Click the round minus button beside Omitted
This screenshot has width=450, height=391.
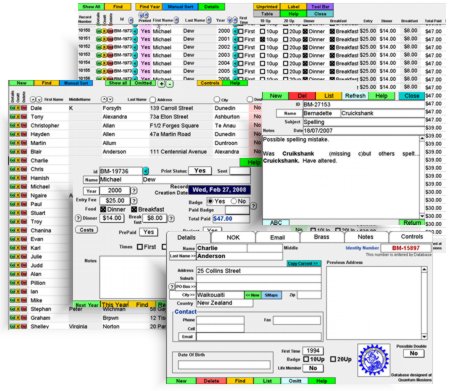[x=170, y=84]
